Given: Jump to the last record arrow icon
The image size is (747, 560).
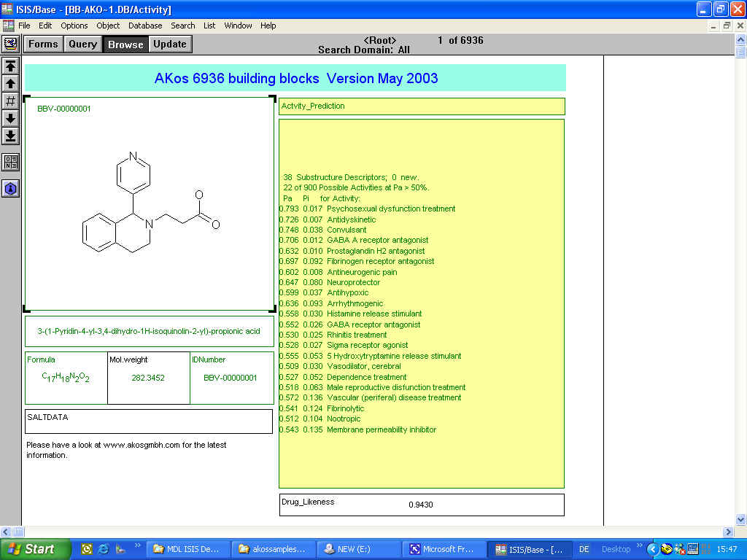Looking at the screenshot, I should pyautogui.click(x=10, y=136).
